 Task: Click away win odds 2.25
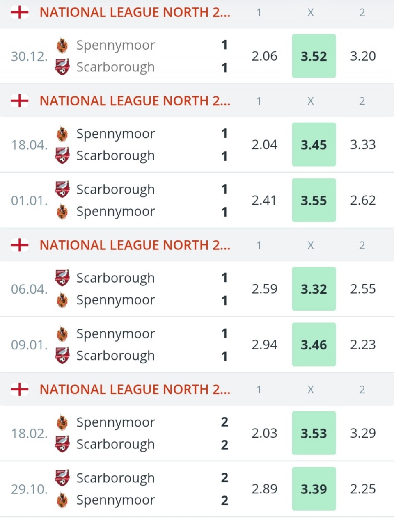pos(363,489)
